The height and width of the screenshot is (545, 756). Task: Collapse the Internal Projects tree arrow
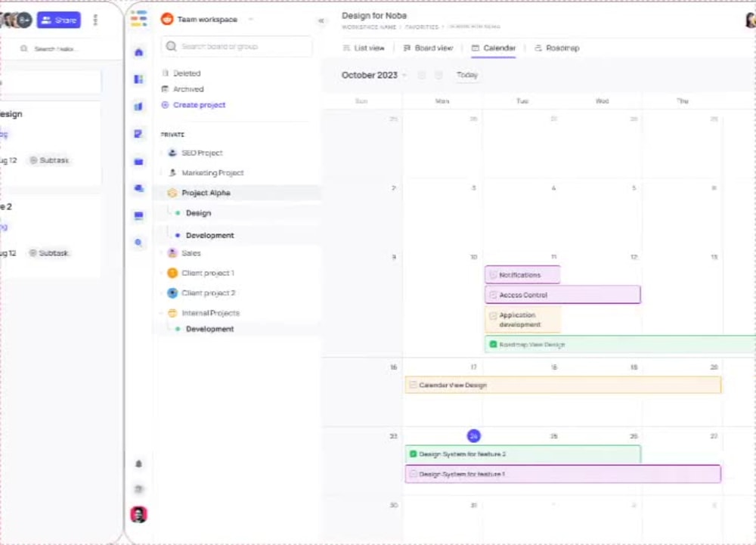coord(161,313)
